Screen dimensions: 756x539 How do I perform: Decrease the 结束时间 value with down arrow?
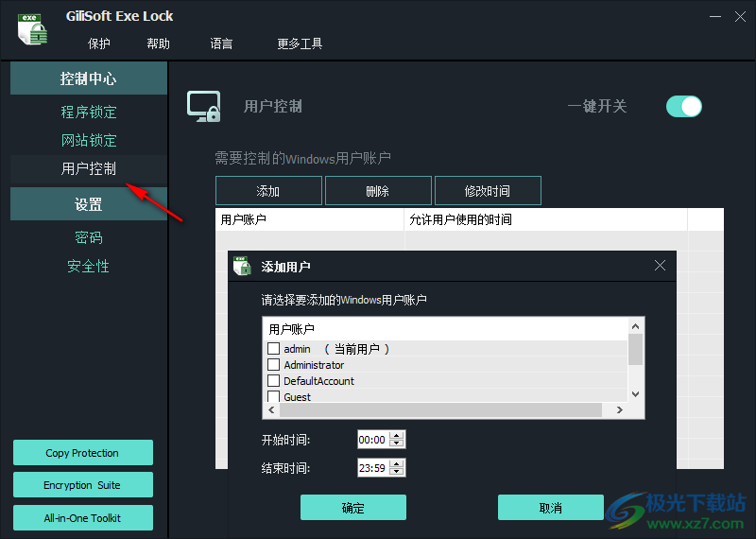click(x=397, y=471)
